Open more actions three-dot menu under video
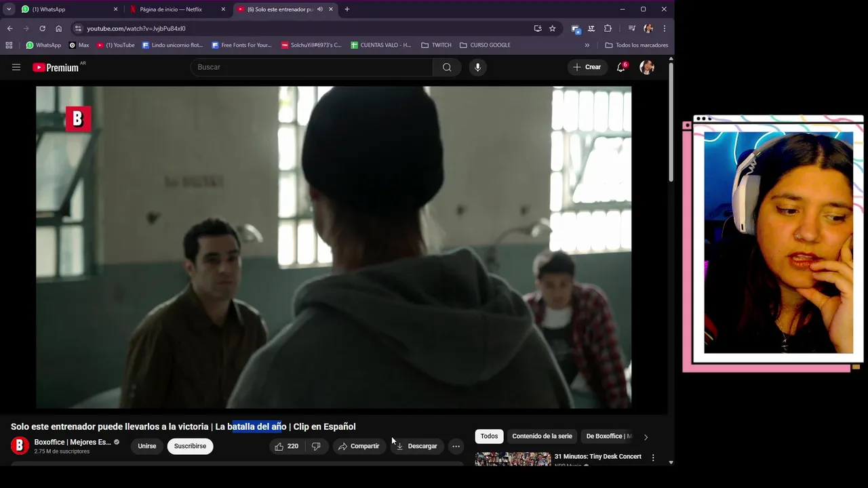The image size is (868, 488). click(456, 446)
